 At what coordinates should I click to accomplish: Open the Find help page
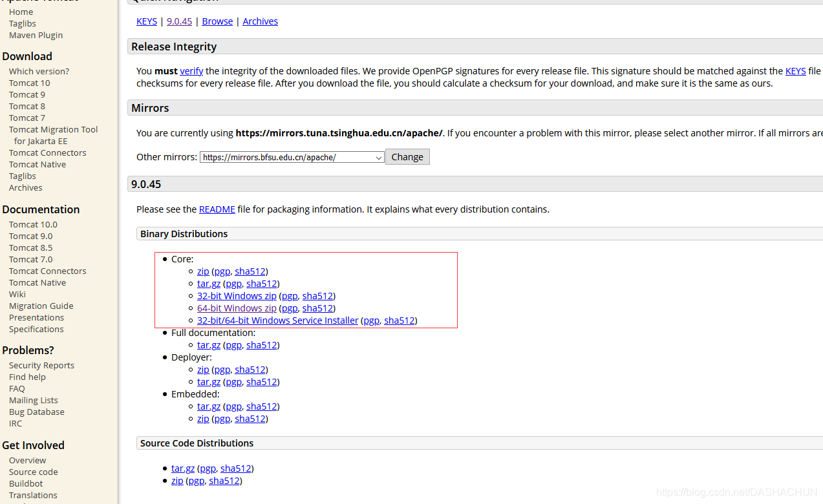(27, 377)
